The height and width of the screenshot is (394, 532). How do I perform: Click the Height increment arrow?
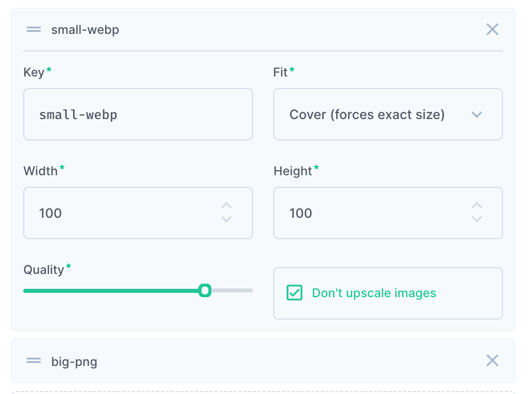(477, 205)
